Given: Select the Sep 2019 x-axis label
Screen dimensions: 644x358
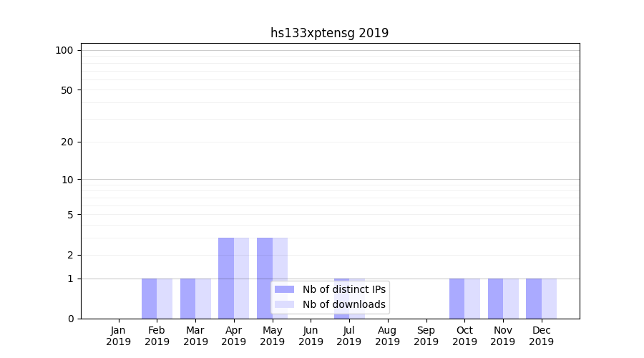Looking at the screenshot, I should pos(426,336).
